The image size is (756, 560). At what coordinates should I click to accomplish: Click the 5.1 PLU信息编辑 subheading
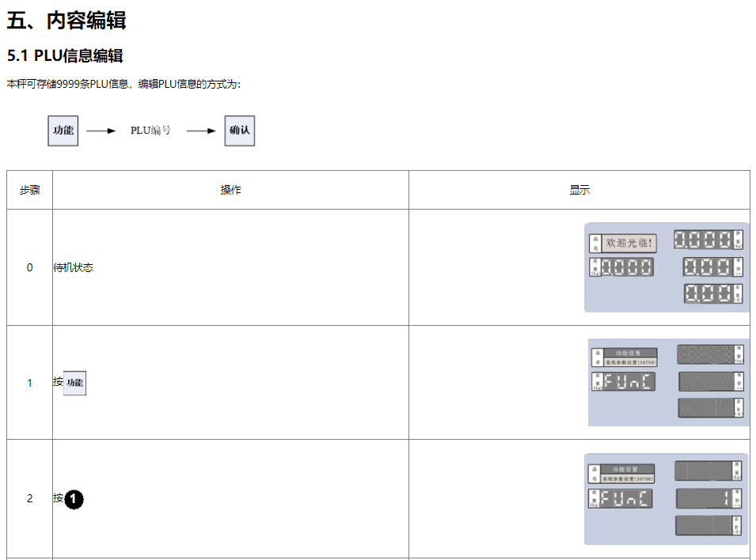pyautogui.click(x=65, y=56)
